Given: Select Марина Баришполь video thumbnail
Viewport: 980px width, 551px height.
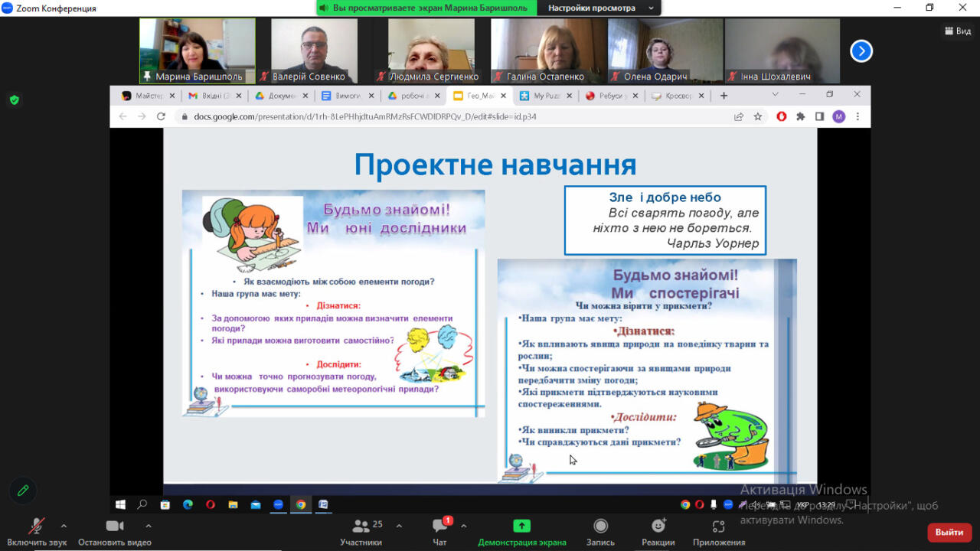Looking at the screenshot, I should [198, 51].
